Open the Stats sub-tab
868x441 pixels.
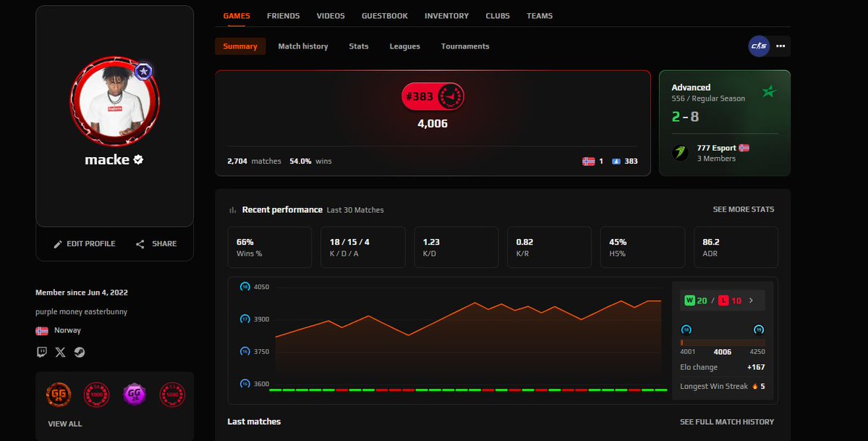[359, 46]
